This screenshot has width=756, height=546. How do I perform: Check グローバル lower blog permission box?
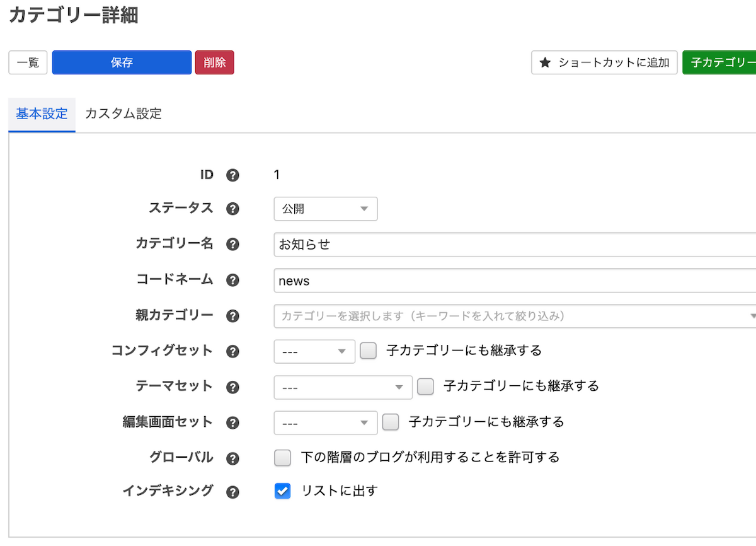[283, 458]
